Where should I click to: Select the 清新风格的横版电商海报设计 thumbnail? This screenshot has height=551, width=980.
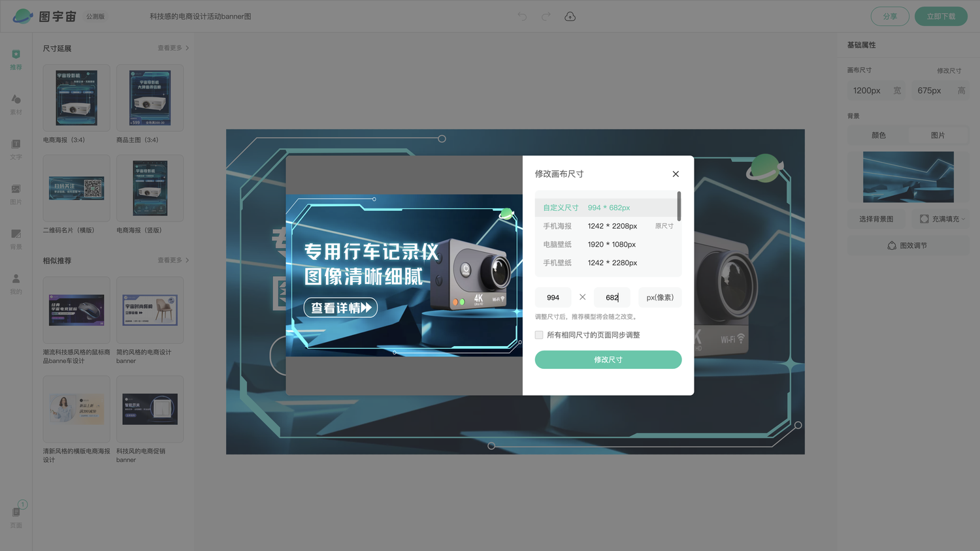pyautogui.click(x=76, y=409)
